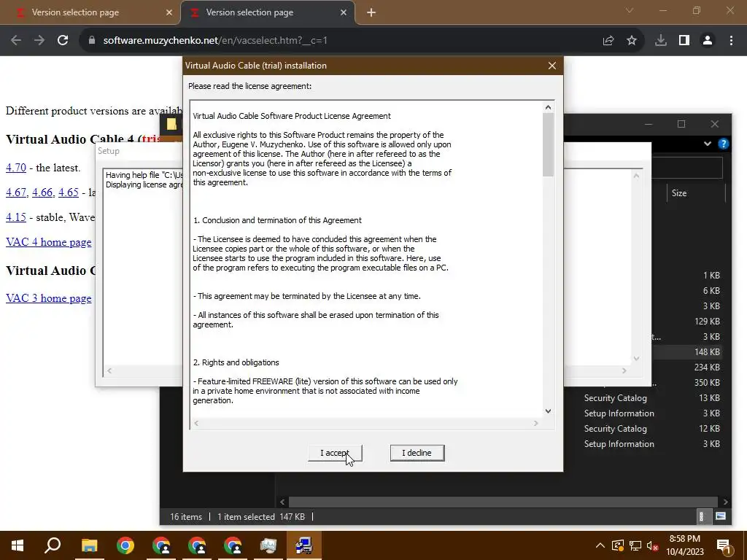Viewport: 747px width, 560px height.
Task: Click Setup log scroll up arrow
Action: tap(636, 176)
